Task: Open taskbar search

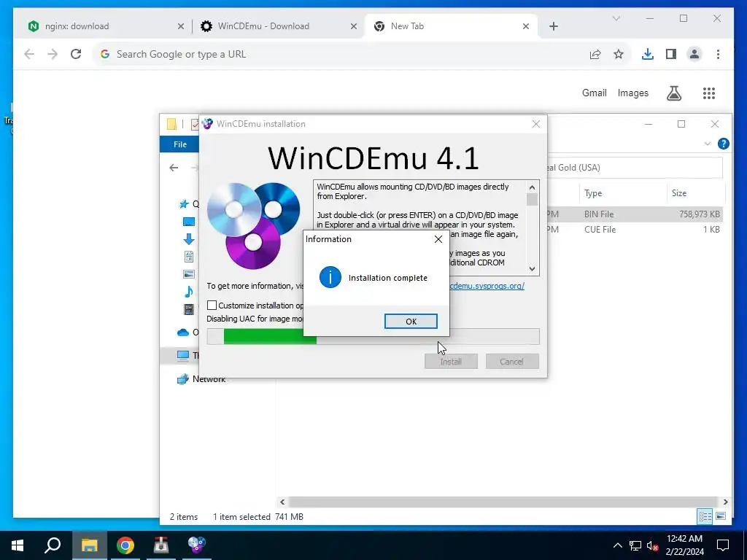Action: coord(53,545)
